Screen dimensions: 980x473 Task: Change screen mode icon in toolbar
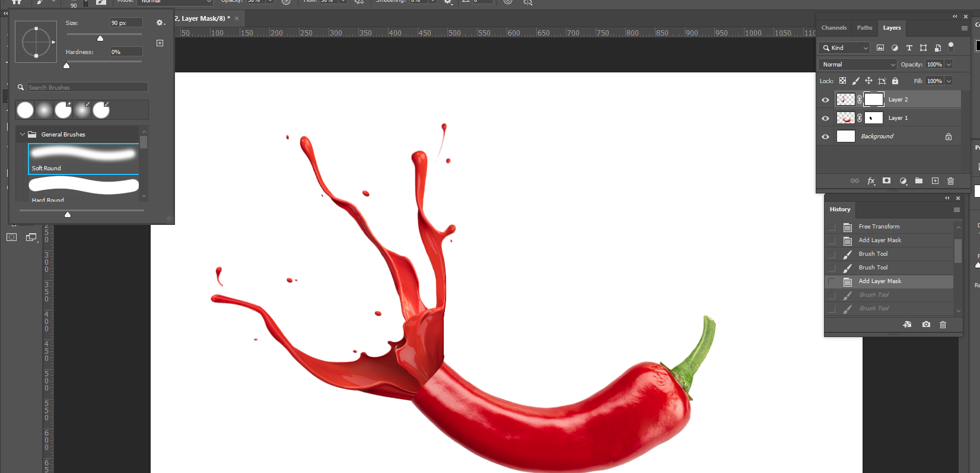31,237
